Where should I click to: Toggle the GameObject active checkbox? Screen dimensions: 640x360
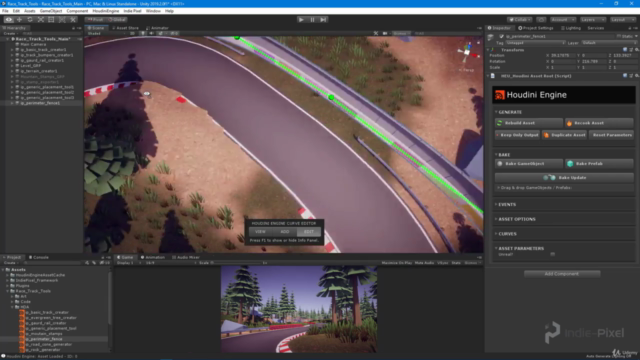coord(501,36)
